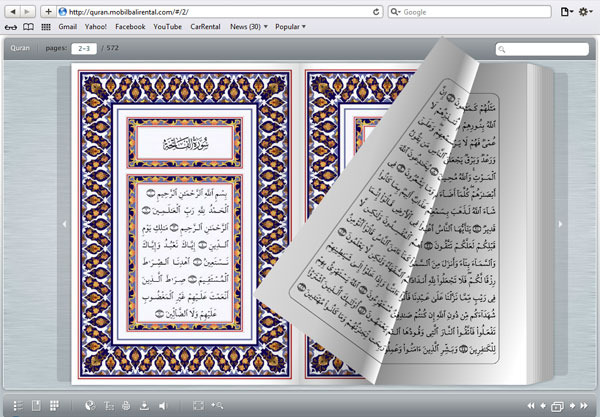This screenshot has height=417, width=600.
Task: Click the pages number field showing 2-3
Action: tap(84, 49)
